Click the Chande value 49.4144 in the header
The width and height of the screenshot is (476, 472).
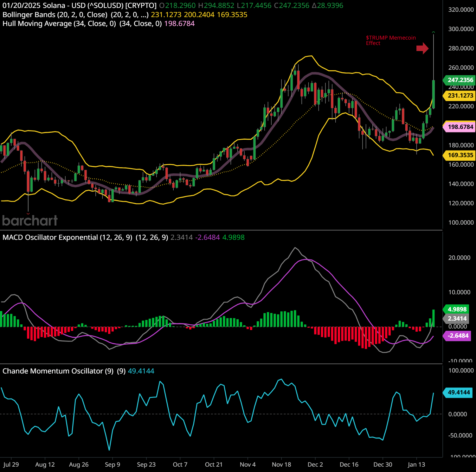[x=141, y=371]
